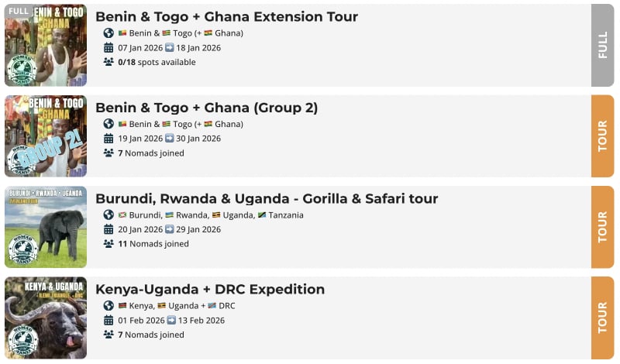Click people icon next to 11 Nomads joined
This screenshot has height=364, width=620.
(108, 244)
